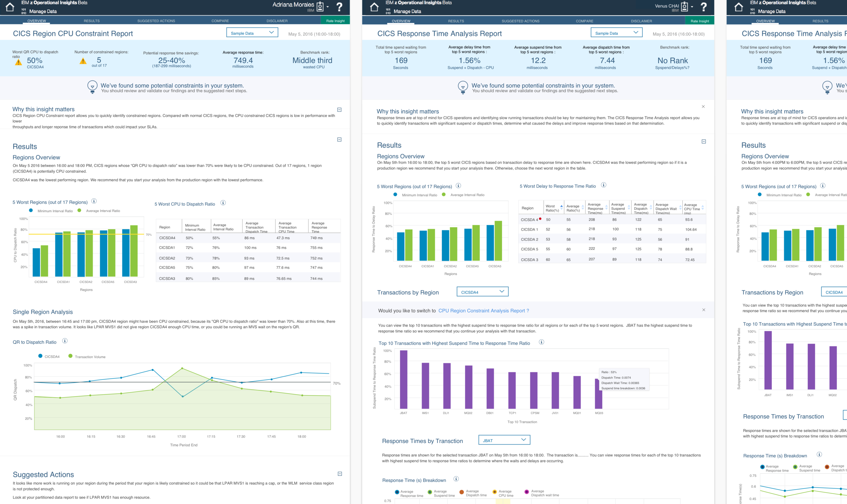Image resolution: width=847 pixels, height=504 pixels.
Task: Collapse the Suggested Actions section
Action: tap(339, 474)
